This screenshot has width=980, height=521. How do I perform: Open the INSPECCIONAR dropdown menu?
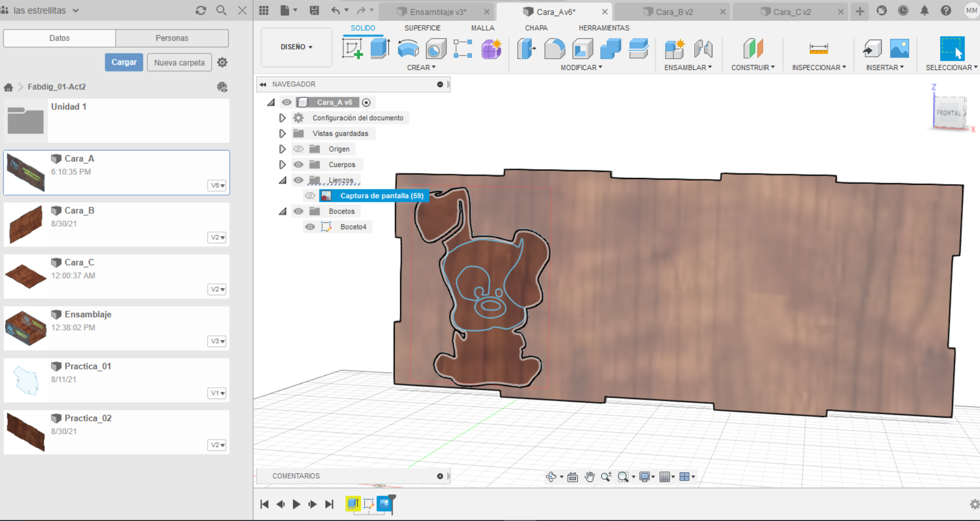click(x=819, y=67)
